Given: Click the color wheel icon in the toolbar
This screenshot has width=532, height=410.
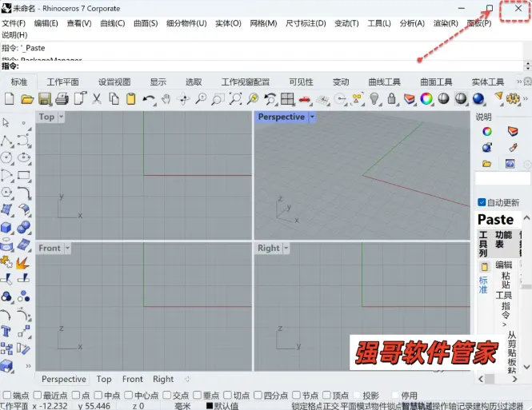Looking at the screenshot, I should (426, 98).
